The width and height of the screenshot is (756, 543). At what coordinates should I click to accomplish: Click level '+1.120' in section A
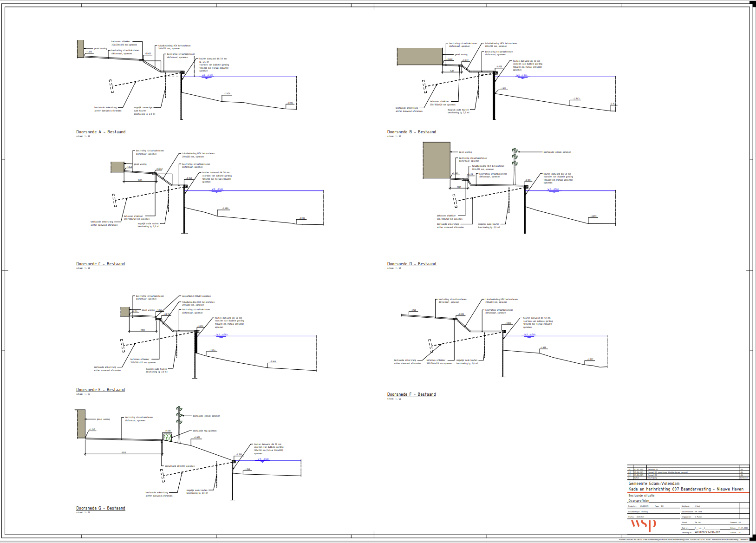89,52
